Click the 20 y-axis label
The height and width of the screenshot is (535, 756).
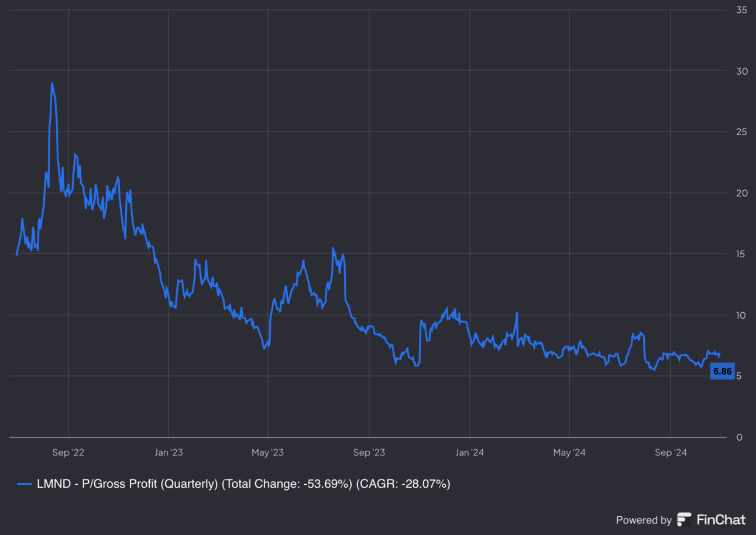pos(742,193)
